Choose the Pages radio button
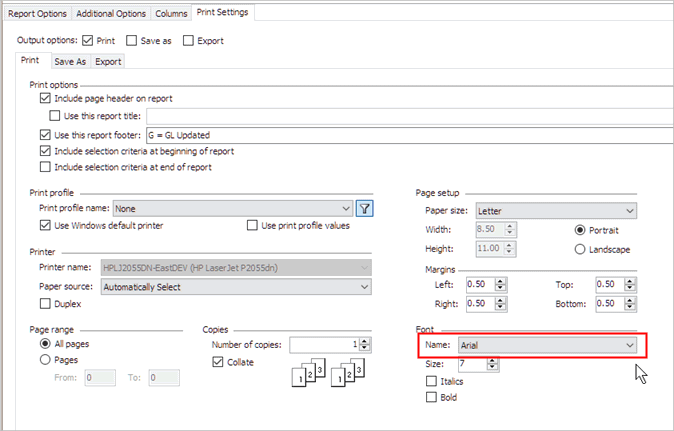Image resolution: width=674 pixels, height=431 pixels. tap(45, 360)
